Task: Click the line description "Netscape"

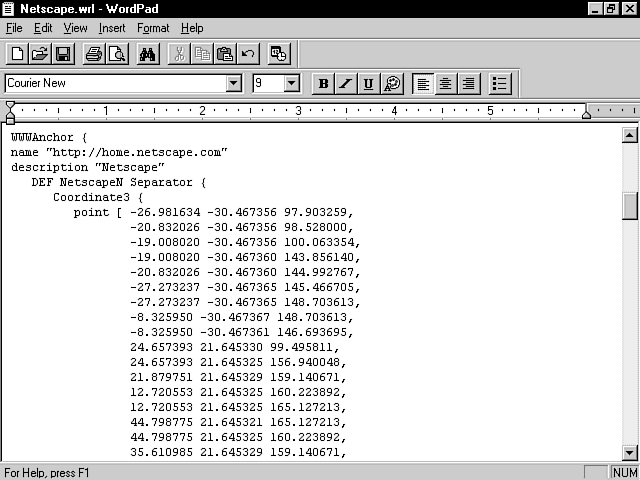Action: (87, 168)
